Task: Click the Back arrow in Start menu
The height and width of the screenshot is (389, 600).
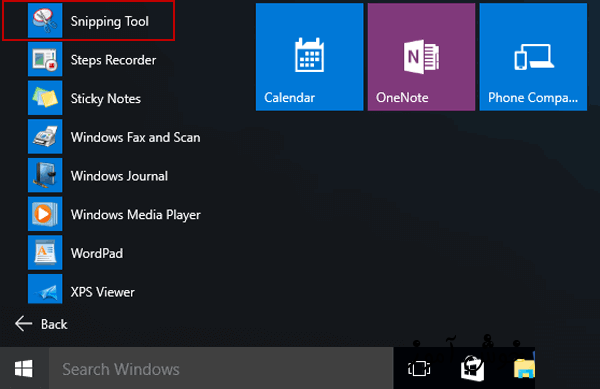Action: click(24, 324)
